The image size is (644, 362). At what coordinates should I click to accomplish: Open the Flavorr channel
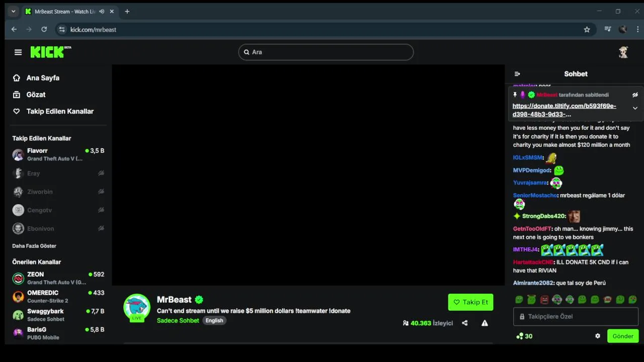58,154
